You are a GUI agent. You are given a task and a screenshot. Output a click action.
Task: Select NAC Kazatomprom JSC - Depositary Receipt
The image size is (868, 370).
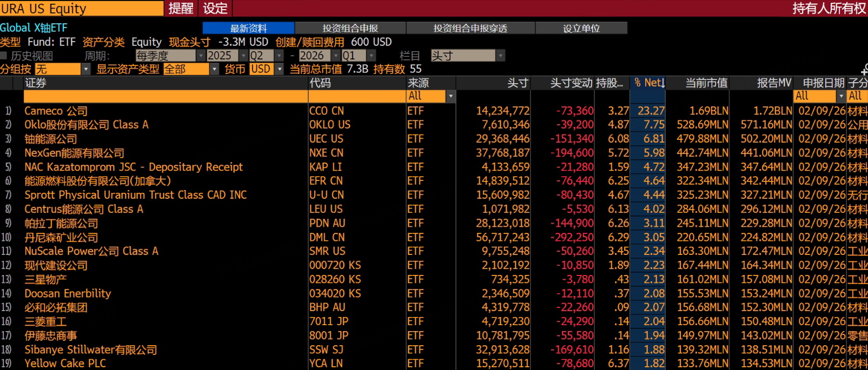coord(134,167)
